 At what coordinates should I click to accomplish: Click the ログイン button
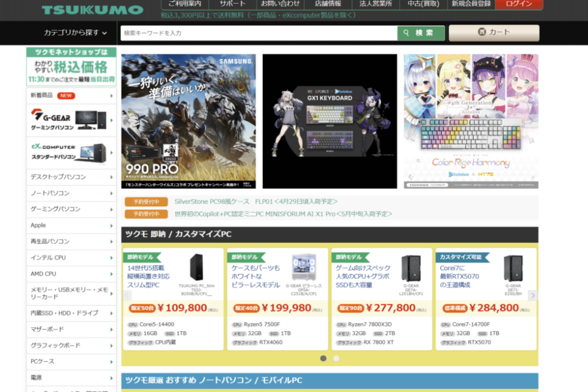[x=519, y=4]
